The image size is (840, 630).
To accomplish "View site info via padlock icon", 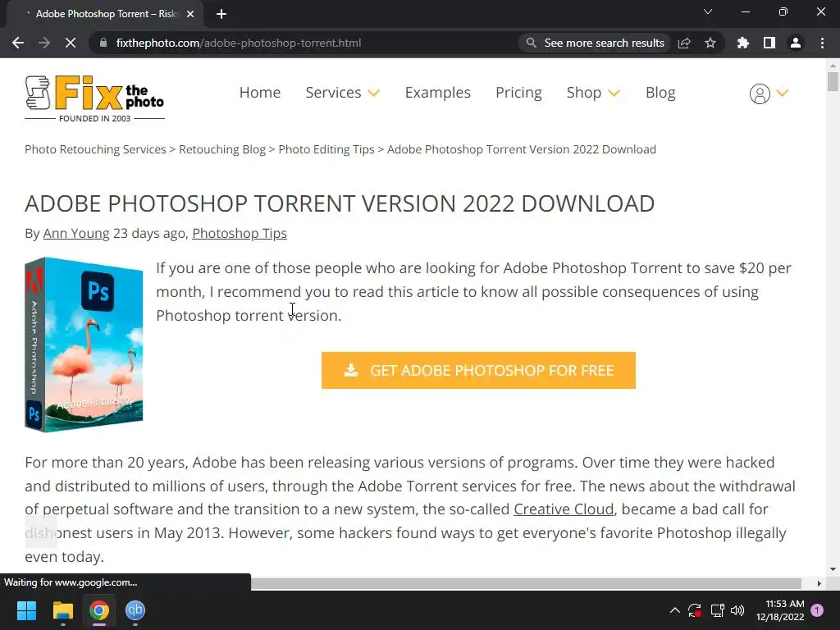I will [103, 43].
